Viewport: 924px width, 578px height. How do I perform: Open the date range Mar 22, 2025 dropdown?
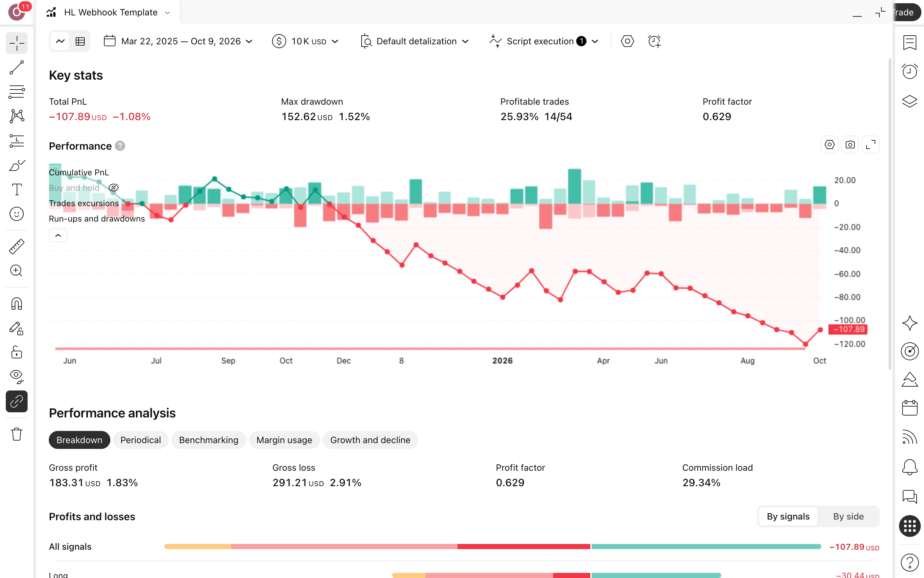pyautogui.click(x=178, y=41)
